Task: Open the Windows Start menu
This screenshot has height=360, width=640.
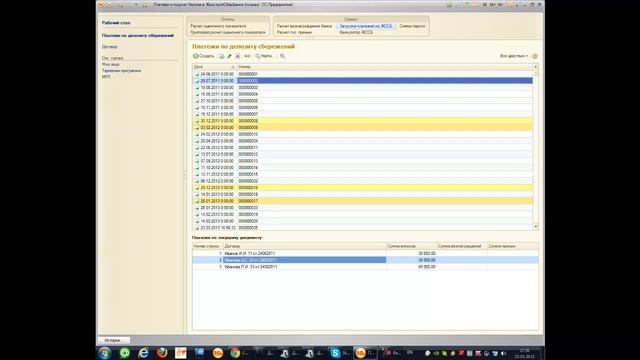Action: [x=105, y=353]
